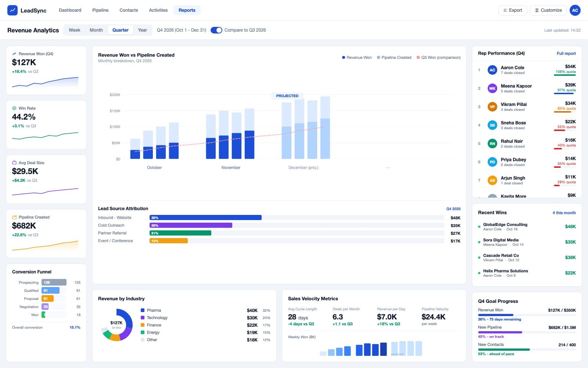The width and height of the screenshot is (588, 368).
Task: Click the $24.4K Pipeline Velocity value
Action: pyautogui.click(x=433, y=317)
